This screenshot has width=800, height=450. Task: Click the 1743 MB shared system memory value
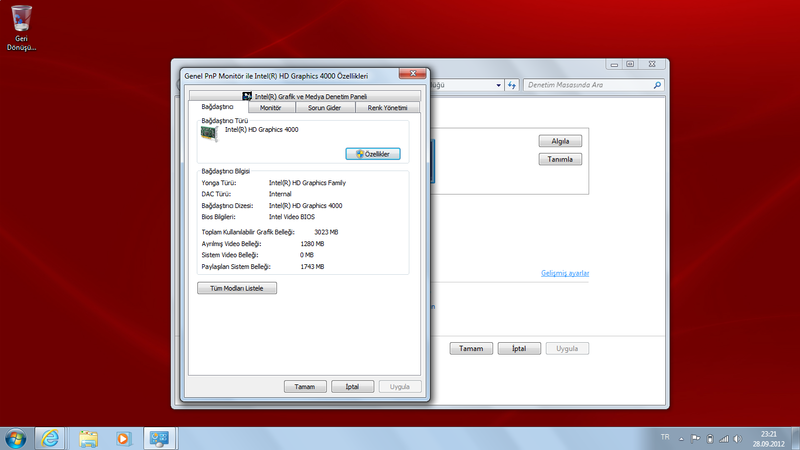click(x=312, y=267)
